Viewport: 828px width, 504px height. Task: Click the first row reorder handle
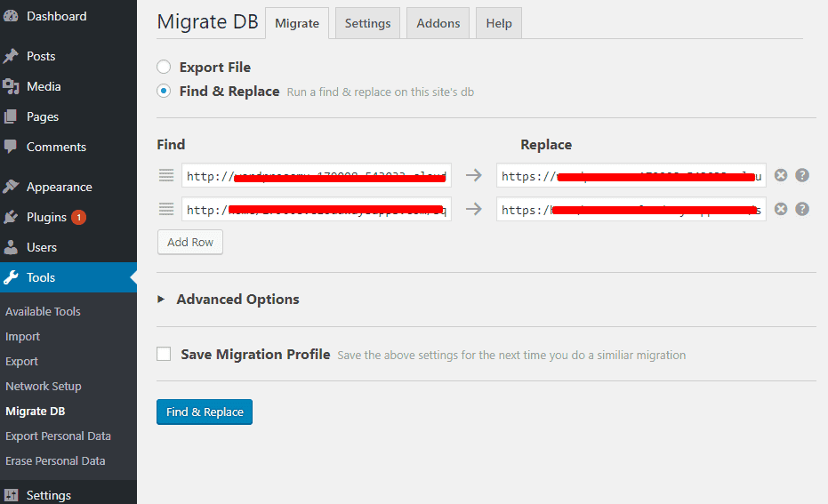166,176
